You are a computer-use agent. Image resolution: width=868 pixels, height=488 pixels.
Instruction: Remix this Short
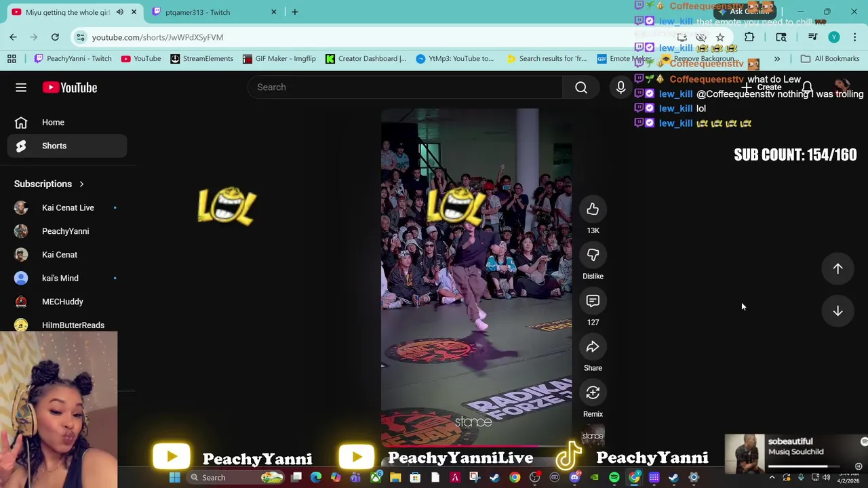(593, 393)
